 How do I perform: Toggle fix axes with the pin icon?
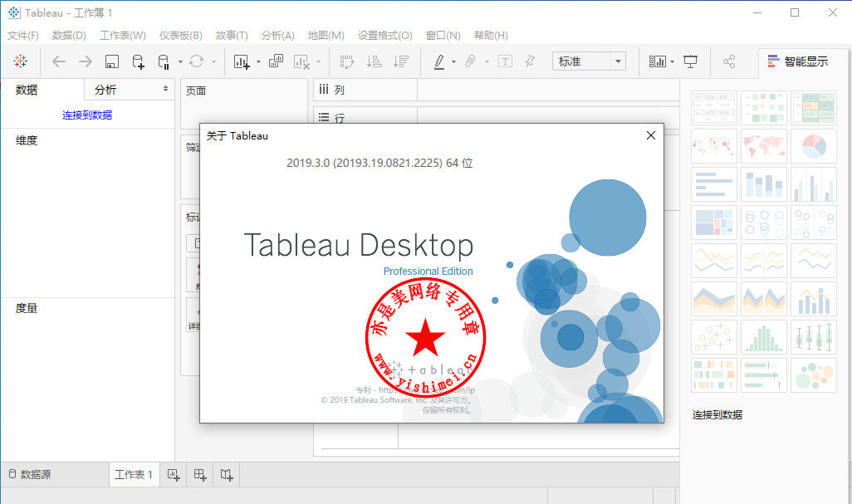click(530, 61)
